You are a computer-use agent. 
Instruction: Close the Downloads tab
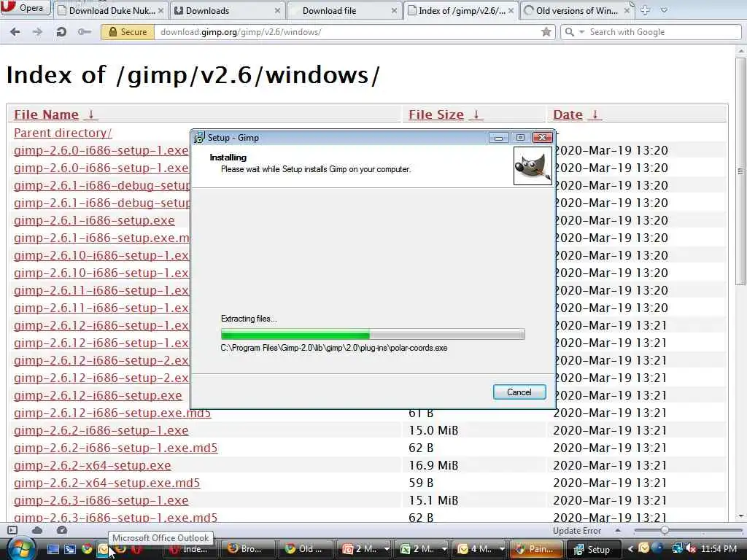[x=277, y=10]
